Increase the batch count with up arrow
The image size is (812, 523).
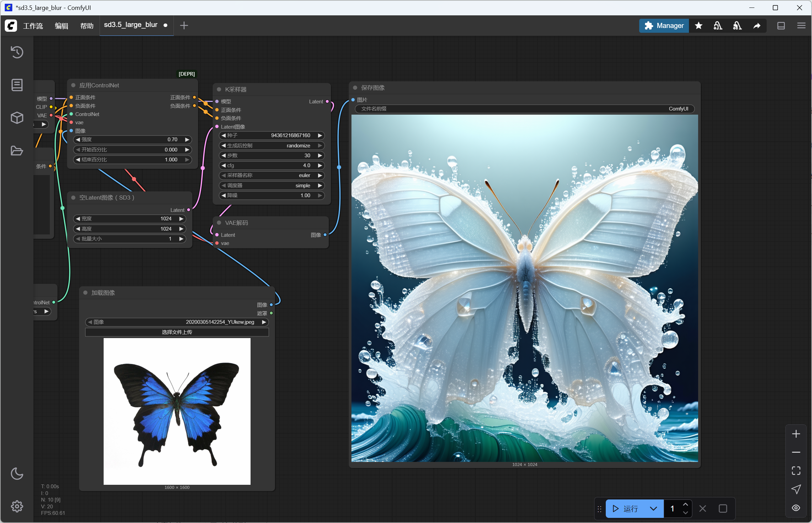point(686,505)
